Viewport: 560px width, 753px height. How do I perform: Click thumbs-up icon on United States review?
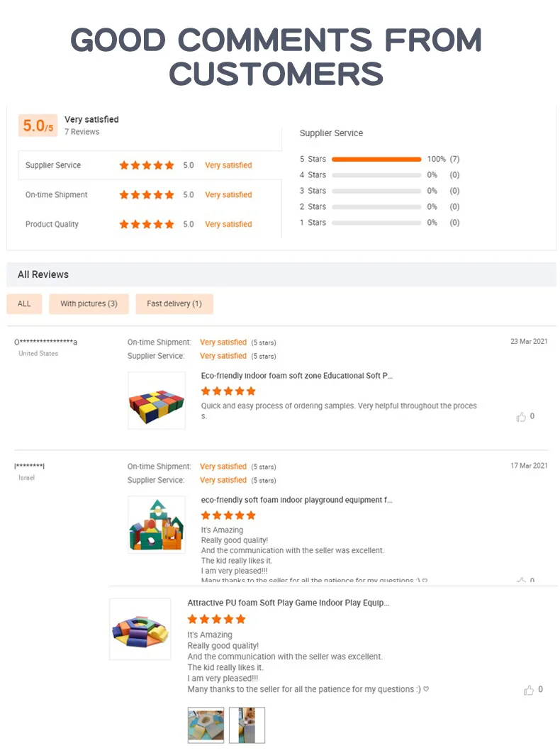pos(521,417)
